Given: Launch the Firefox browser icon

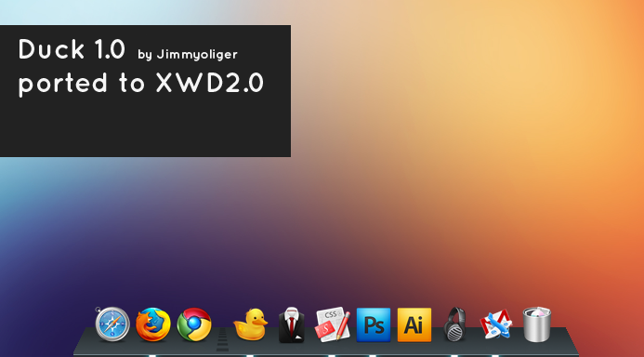Looking at the screenshot, I should [x=153, y=324].
